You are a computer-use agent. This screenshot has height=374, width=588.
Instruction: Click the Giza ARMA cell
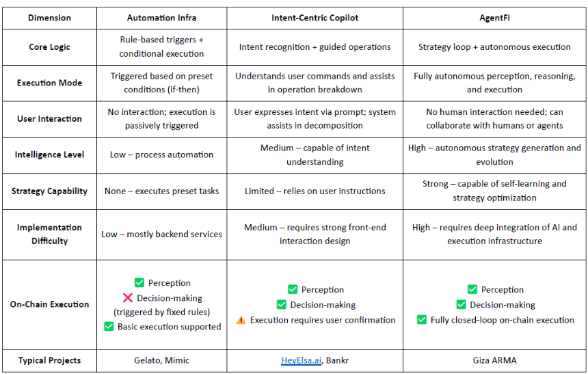pyautogui.click(x=494, y=360)
